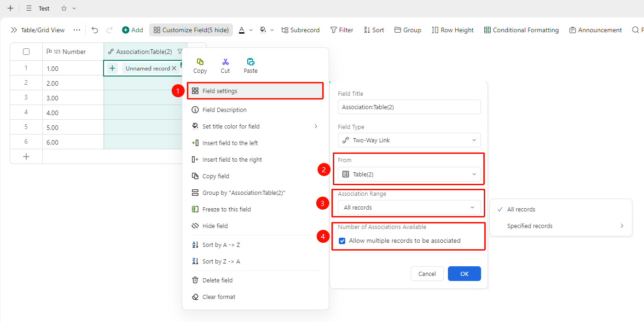Viewport: 644px width, 322px height.
Task: Open the Group tool
Action: click(408, 30)
